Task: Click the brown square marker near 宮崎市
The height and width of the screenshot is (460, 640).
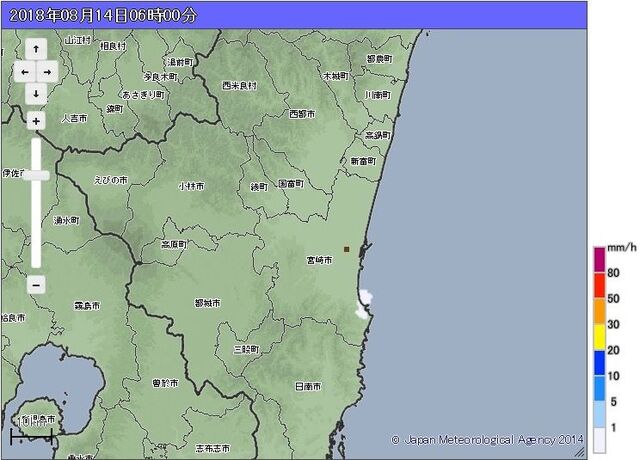Action: (x=347, y=249)
